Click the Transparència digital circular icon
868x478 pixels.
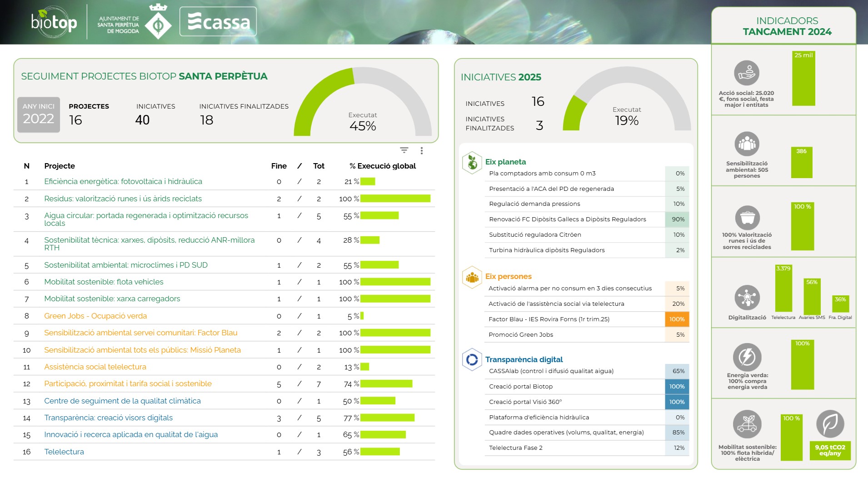tap(472, 360)
